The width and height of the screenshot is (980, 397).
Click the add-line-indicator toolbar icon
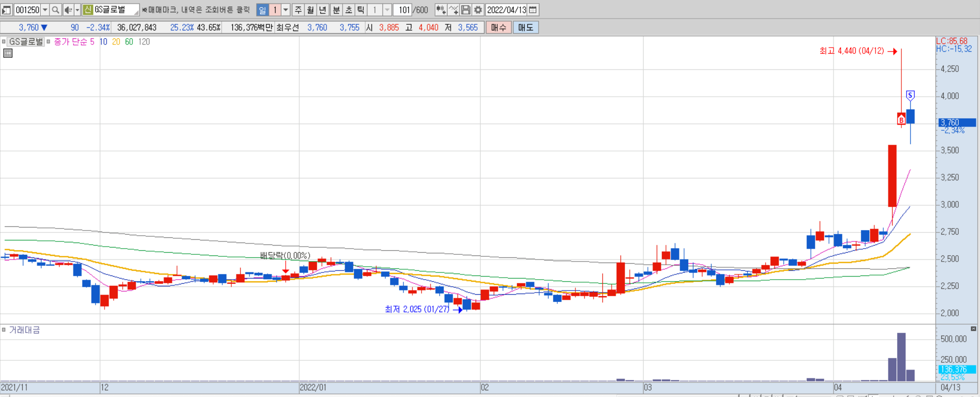[x=453, y=10]
